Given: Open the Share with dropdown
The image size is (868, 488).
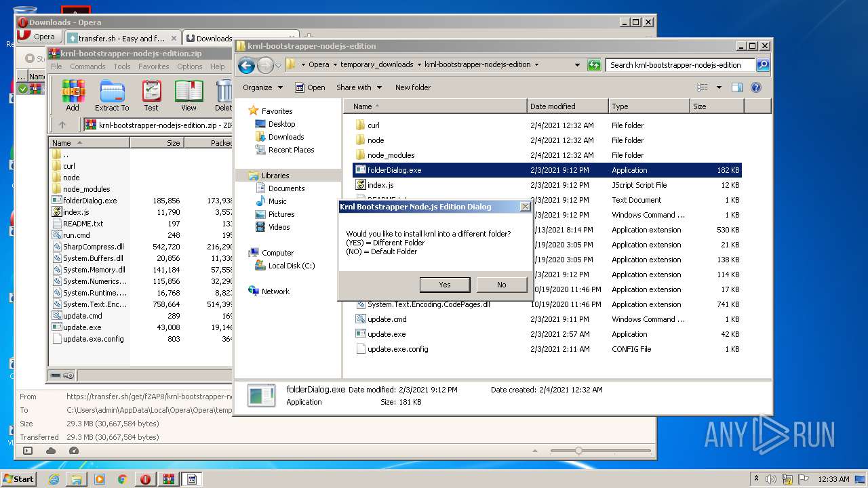Looking at the screenshot, I should [359, 87].
